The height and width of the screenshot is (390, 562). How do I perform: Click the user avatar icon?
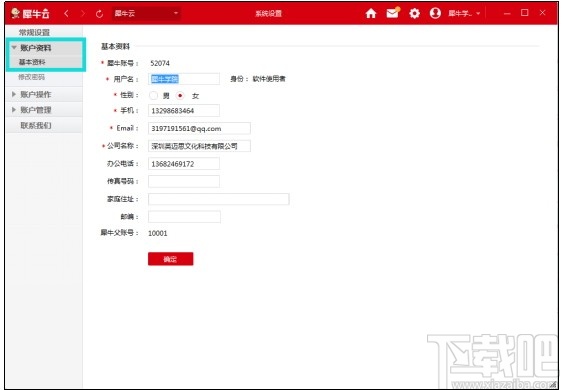click(435, 13)
